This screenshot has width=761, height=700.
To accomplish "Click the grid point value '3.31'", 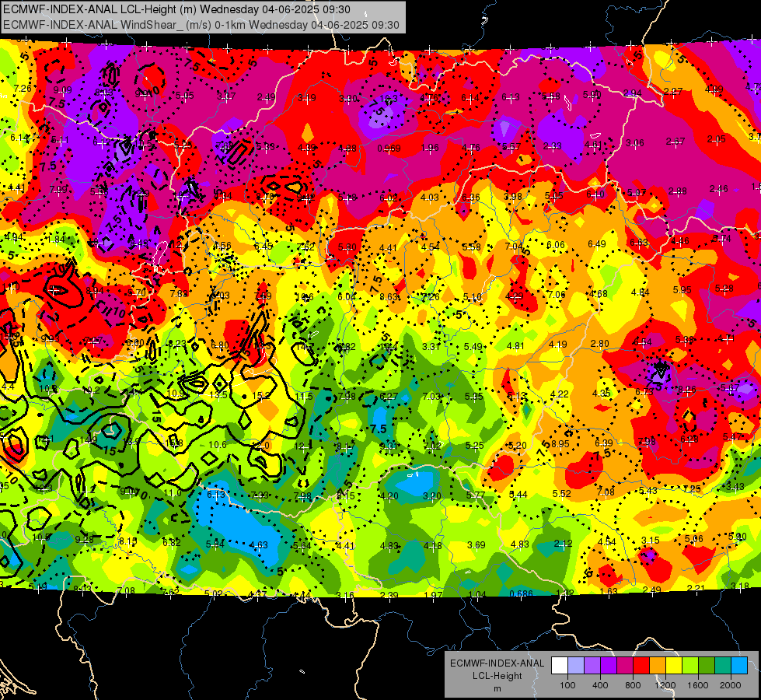I will pos(431,346).
